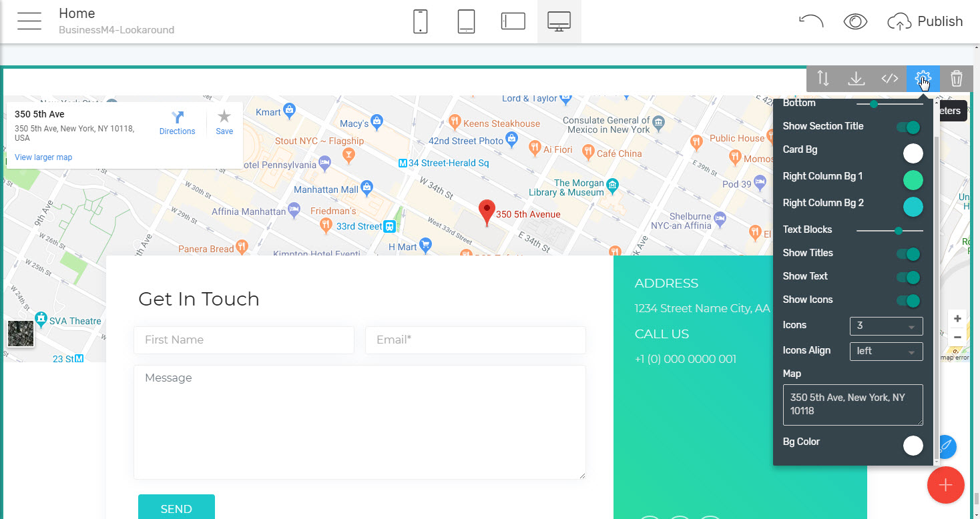Click the CALL US heading text
Screen dimensions: 980x519
[x=662, y=334]
